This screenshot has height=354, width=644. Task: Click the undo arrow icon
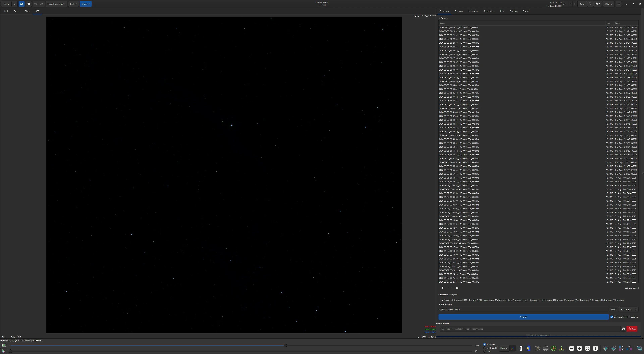[36, 4]
